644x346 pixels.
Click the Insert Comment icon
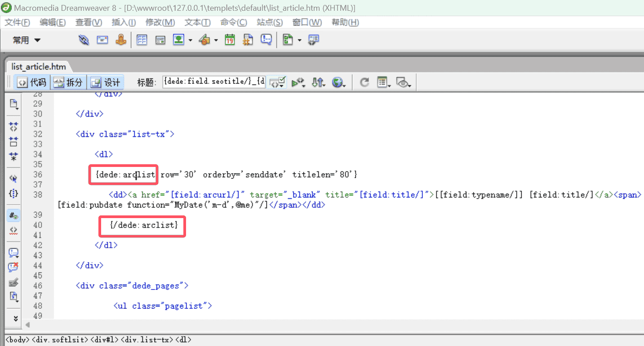[266, 40]
